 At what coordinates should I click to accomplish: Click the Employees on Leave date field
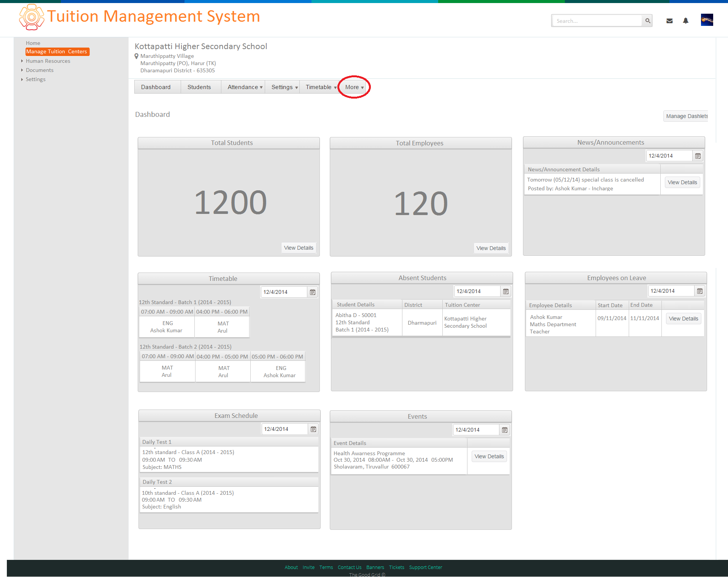(x=671, y=291)
